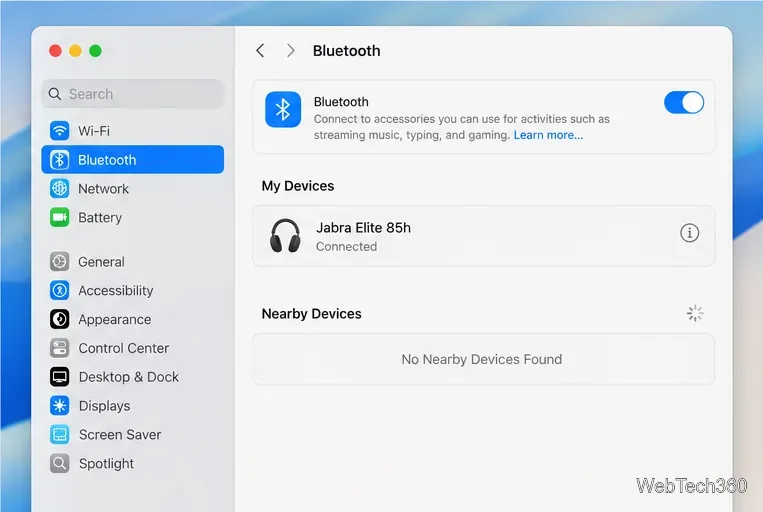763x512 pixels.
Task: Click the Spotlight magnifier icon
Action: tap(59, 463)
